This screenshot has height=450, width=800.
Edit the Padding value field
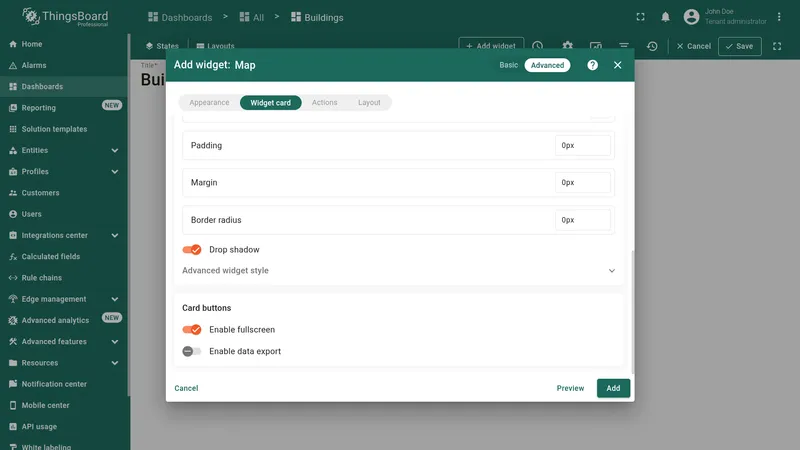click(582, 145)
